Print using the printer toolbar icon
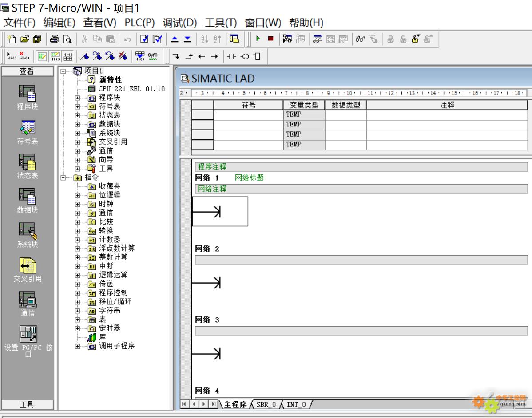Image resolution: width=532 pixels, height=418 pixels. click(54, 39)
